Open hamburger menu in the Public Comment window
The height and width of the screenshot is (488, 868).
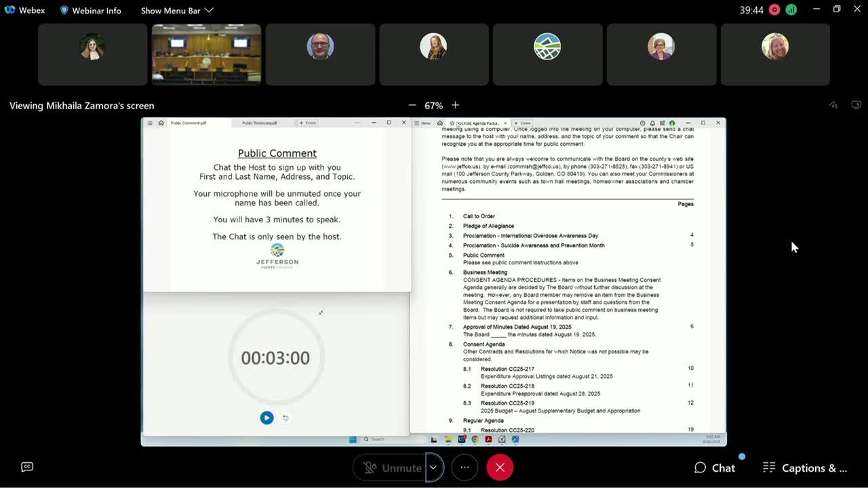(x=150, y=123)
